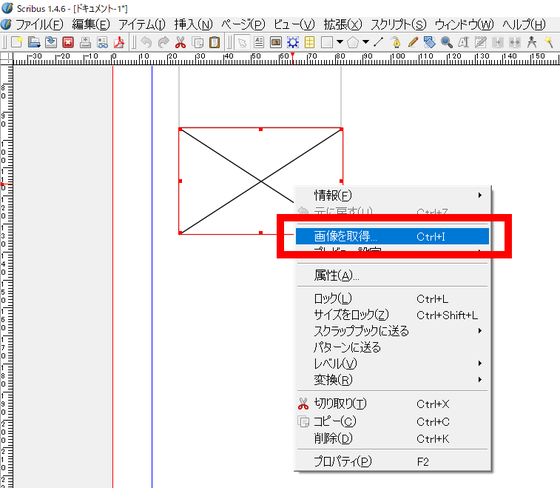Open the ビュー(V) menu
Viewport: 560px width, 488px height.
[294, 25]
